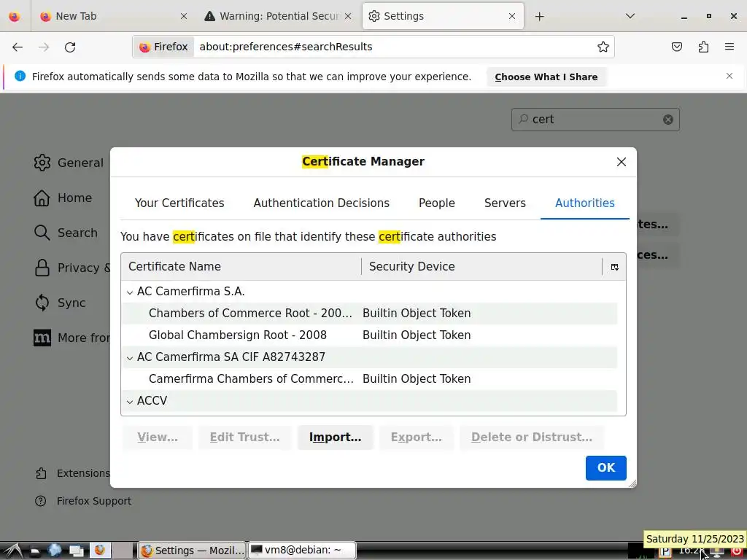This screenshot has height=560, width=747.
Task: Open General settings gear in sidebar
Action: pyautogui.click(x=42, y=163)
